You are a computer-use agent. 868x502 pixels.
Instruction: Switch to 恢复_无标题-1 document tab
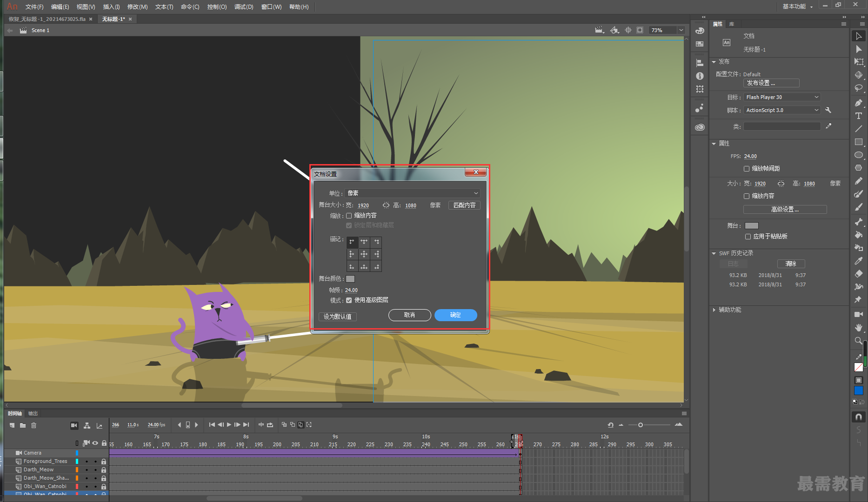[47, 19]
